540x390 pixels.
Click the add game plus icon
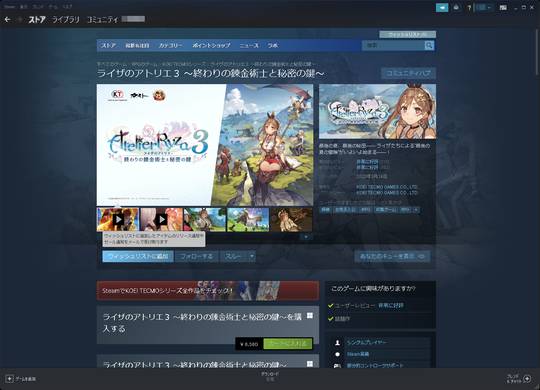[x=10, y=379]
